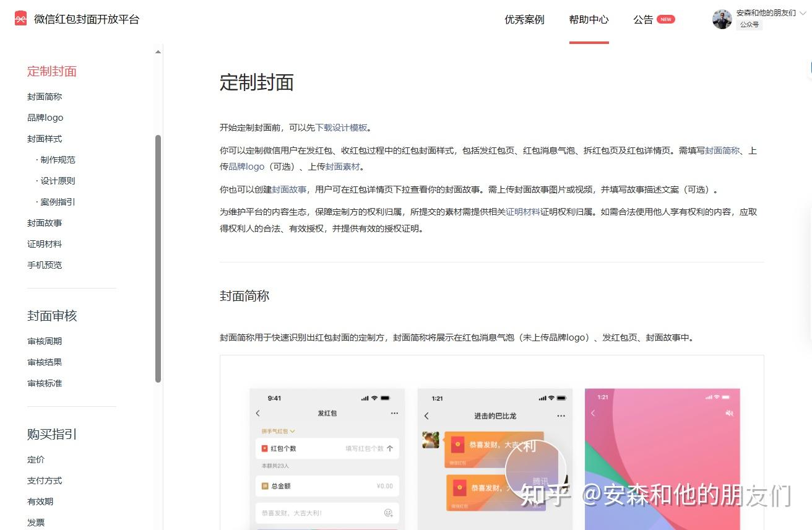The image size is (812, 530).
Task: Go to 封面简称 in the sidebar
Action: click(45, 97)
